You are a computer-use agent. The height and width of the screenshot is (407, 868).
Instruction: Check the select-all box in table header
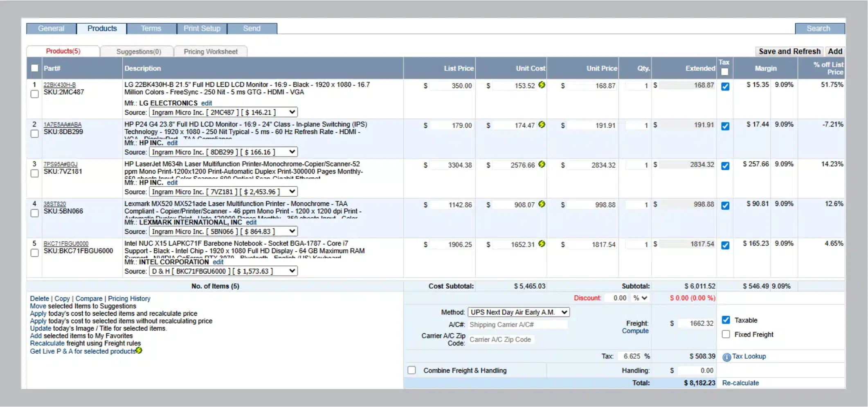[x=35, y=68]
